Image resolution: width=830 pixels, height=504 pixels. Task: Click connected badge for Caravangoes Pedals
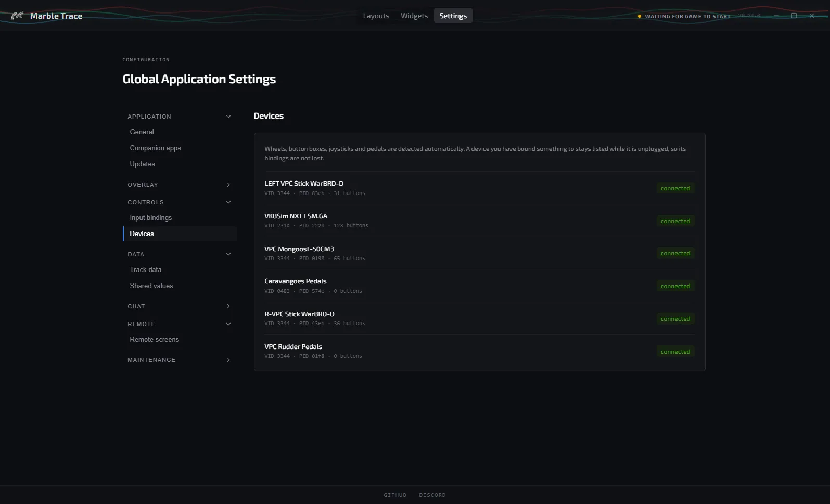675,286
